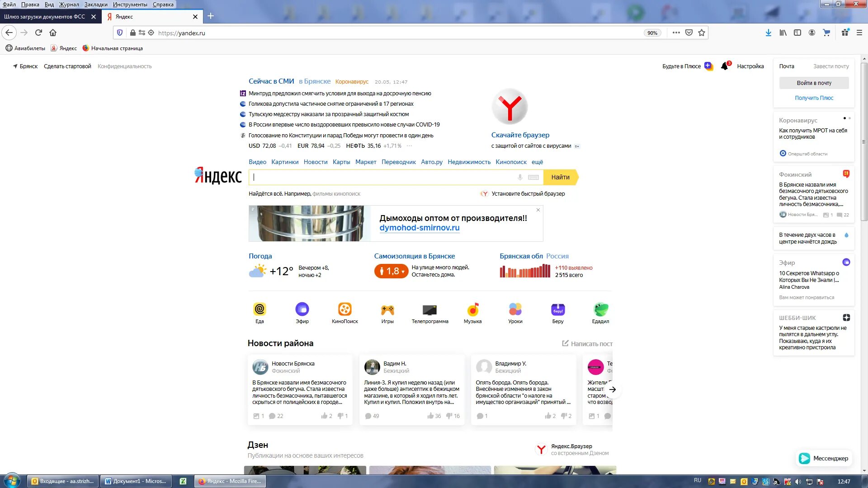Image resolution: width=868 pixels, height=488 pixels.
Task: Open the tracking protection shield icon
Action: pos(120,33)
